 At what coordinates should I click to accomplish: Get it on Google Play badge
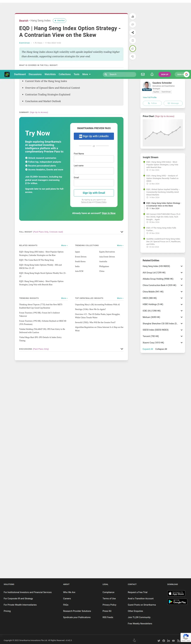(x=177, y=602)
